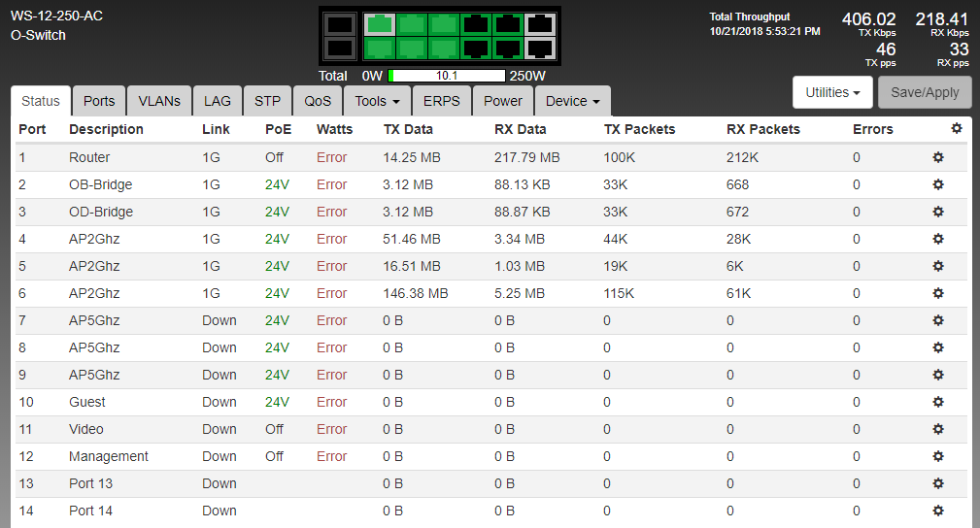Screen dimensions: 980x528
Task: Open the ERPS tab
Action: (442, 101)
